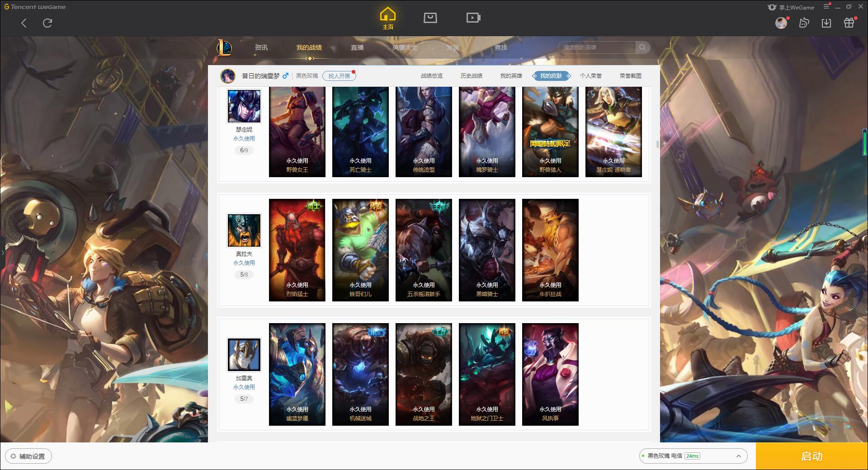Open the 风执事 skin card
This screenshot has width=868, height=470.
coord(550,374)
